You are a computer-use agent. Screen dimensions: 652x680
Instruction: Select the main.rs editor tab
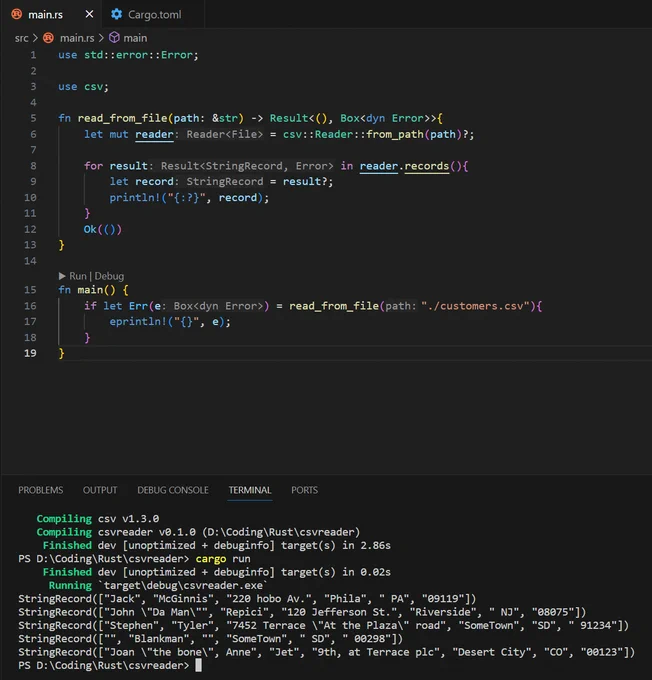coord(45,14)
